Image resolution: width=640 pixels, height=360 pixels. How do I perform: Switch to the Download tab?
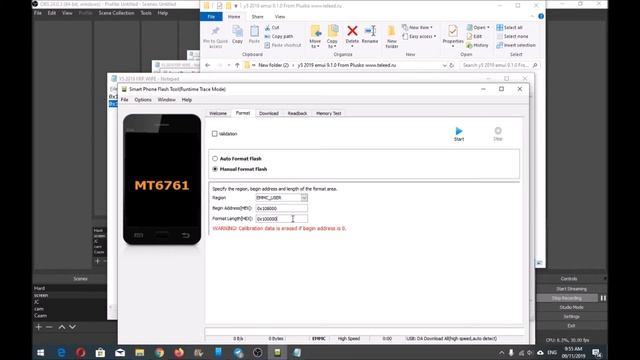pos(269,113)
